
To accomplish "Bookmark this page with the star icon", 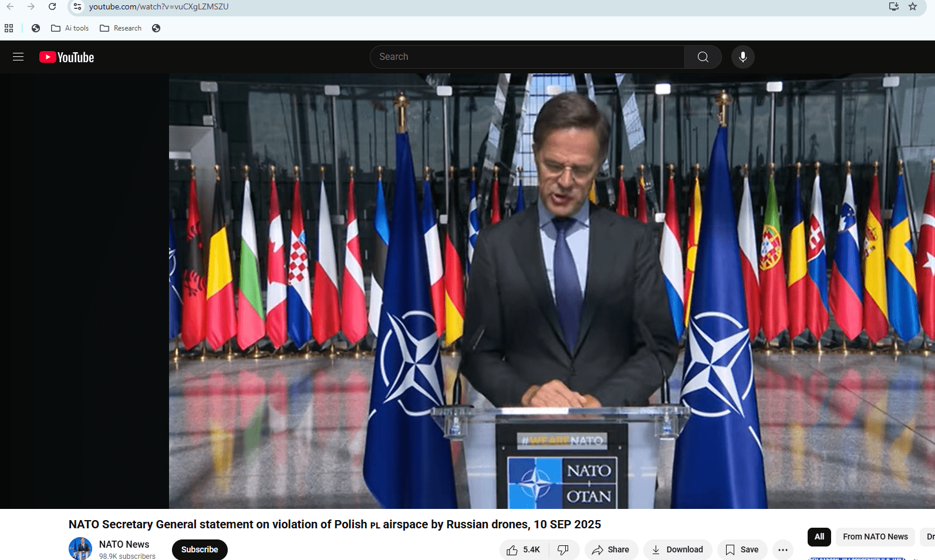I will 912,6.
